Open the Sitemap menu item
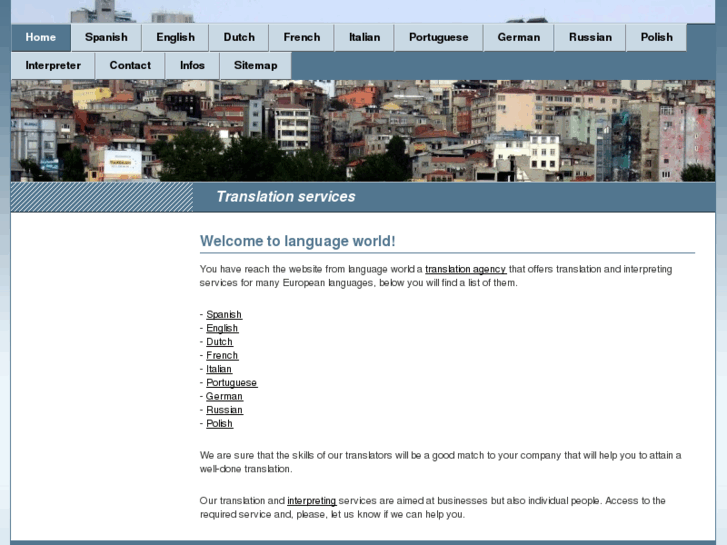 [255, 66]
